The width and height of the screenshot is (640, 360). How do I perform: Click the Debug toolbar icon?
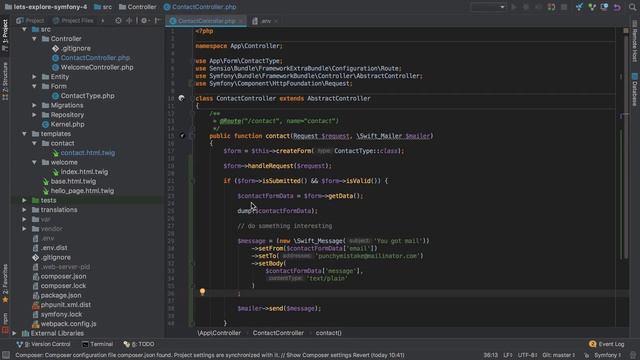pos(526,7)
